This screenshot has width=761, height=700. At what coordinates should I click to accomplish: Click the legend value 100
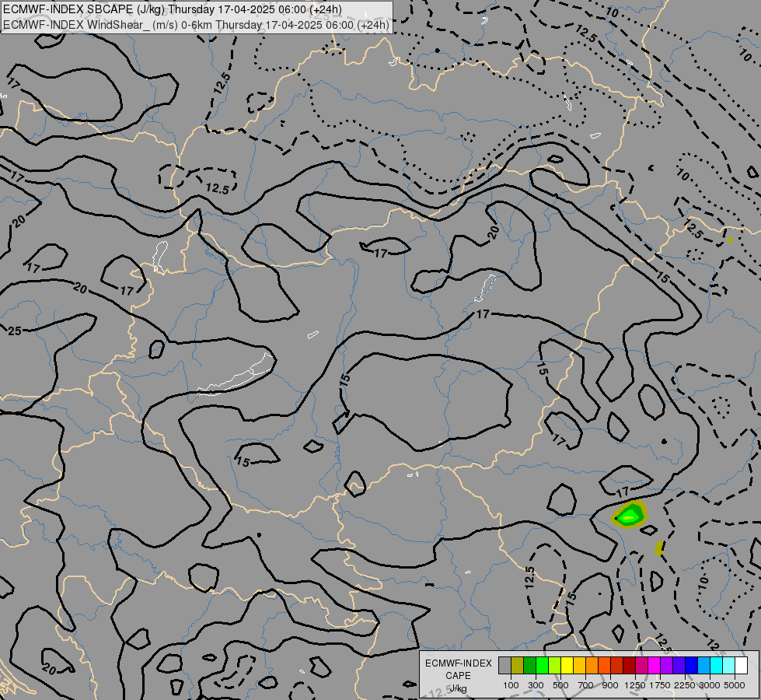coord(511,685)
